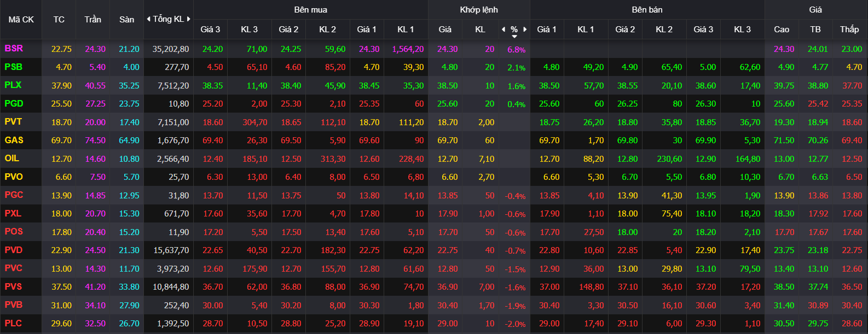The width and height of the screenshot is (868, 334).
Task: Open the PVT stock symbol
Action: coord(13,122)
